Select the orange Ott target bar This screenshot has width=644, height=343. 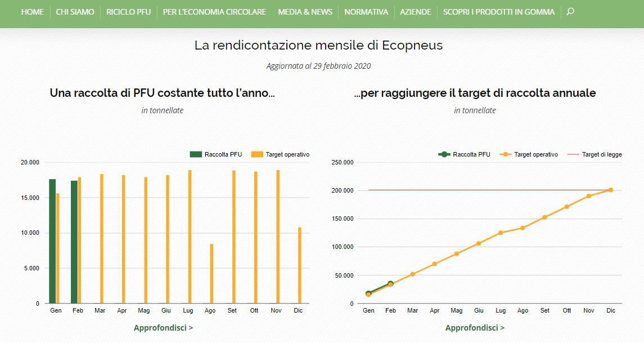(x=256, y=238)
